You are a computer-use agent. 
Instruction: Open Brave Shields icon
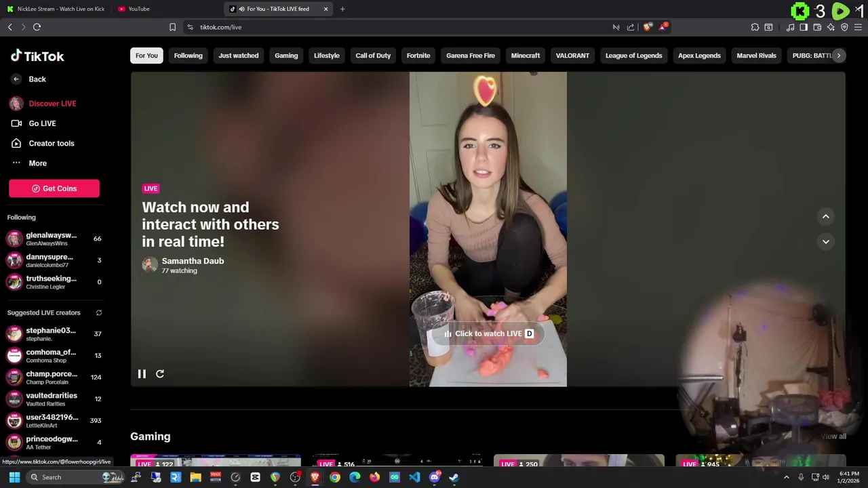click(x=647, y=27)
